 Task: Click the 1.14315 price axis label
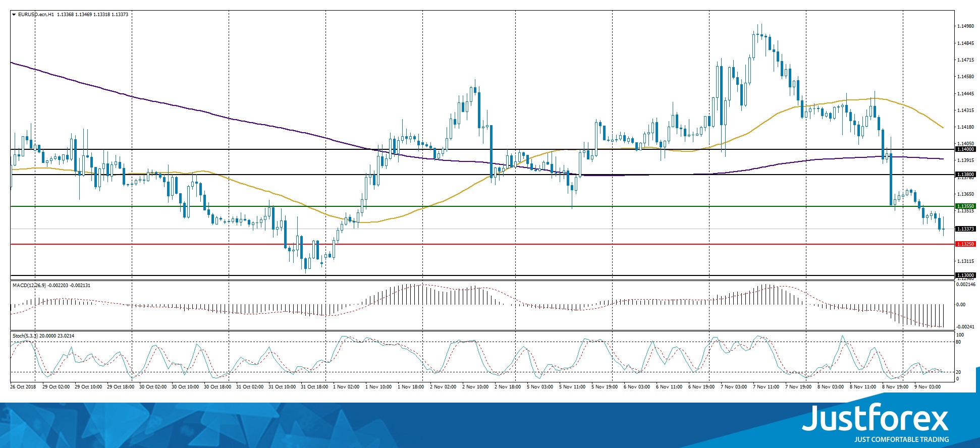coord(965,110)
